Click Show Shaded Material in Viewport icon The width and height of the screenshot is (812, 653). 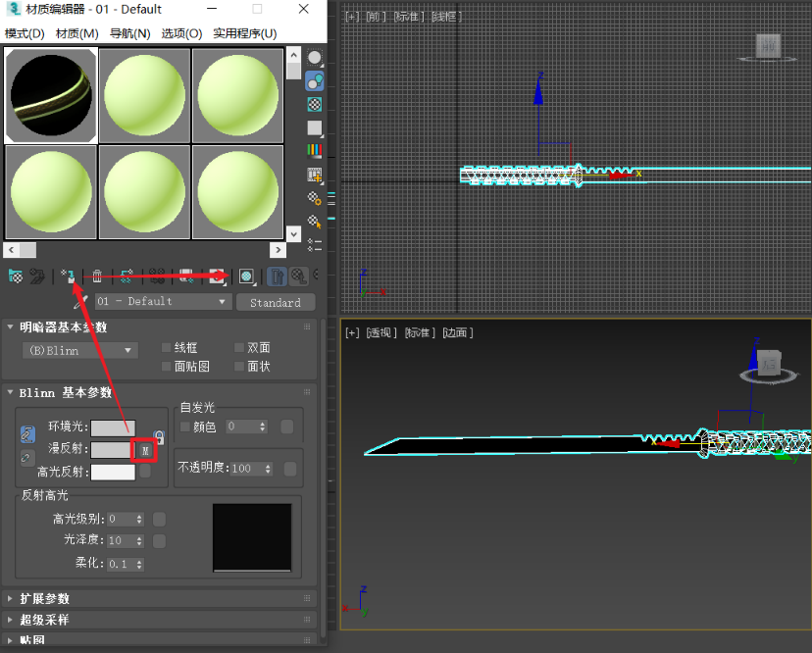[246, 276]
